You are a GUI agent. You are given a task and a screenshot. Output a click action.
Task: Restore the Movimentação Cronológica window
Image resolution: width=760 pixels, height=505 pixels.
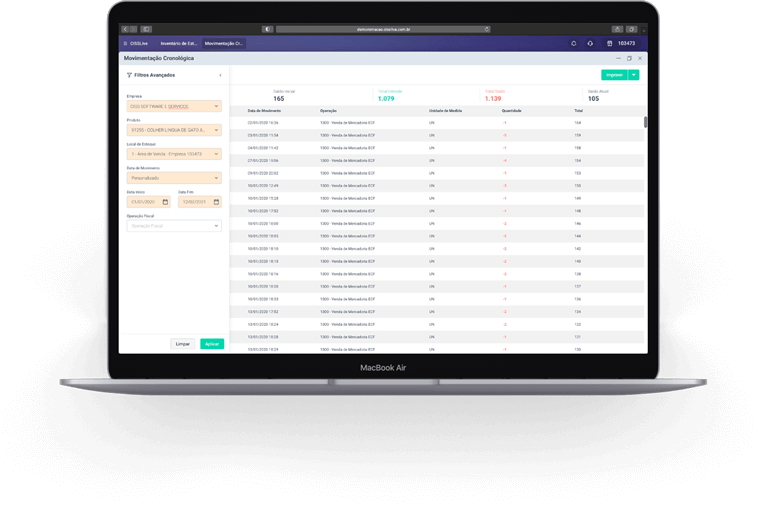click(x=629, y=58)
